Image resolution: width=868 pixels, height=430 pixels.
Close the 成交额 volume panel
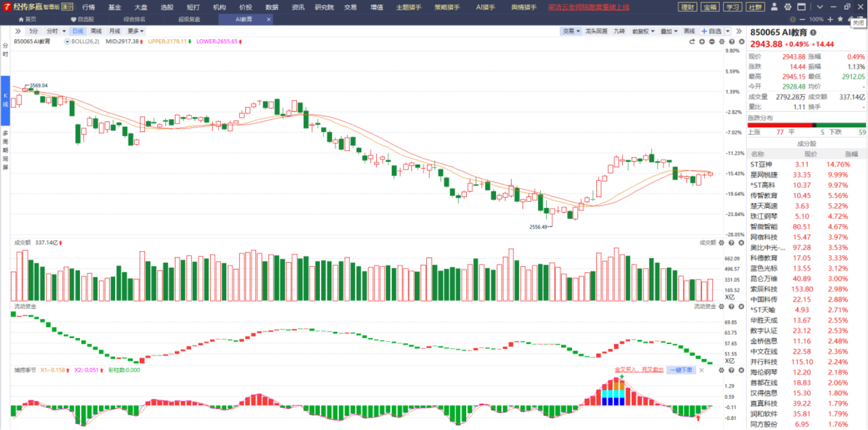click(x=740, y=242)
